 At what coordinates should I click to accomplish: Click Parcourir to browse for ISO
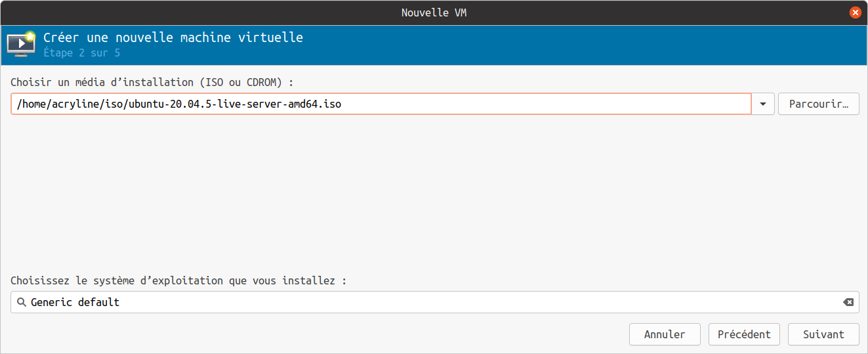point(818,104)
